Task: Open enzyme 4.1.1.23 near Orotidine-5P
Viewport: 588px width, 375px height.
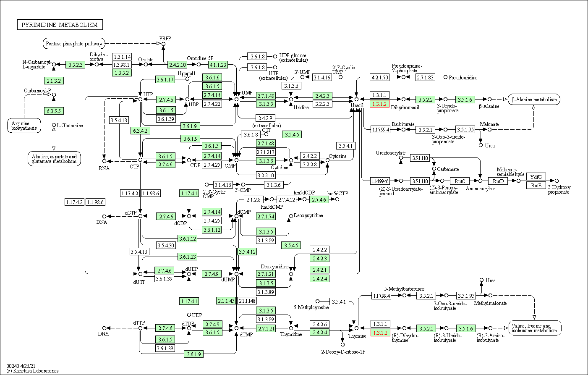Action: click(218, 65)
